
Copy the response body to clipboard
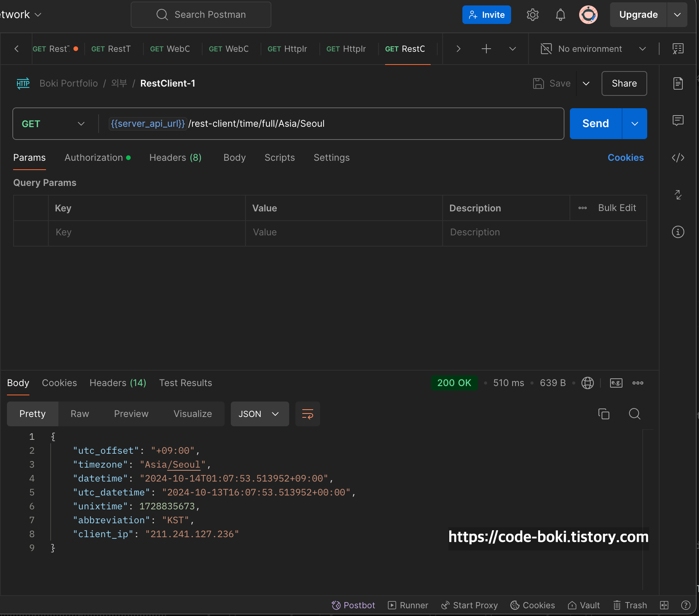pyautogui.click(x=604, y=414)
